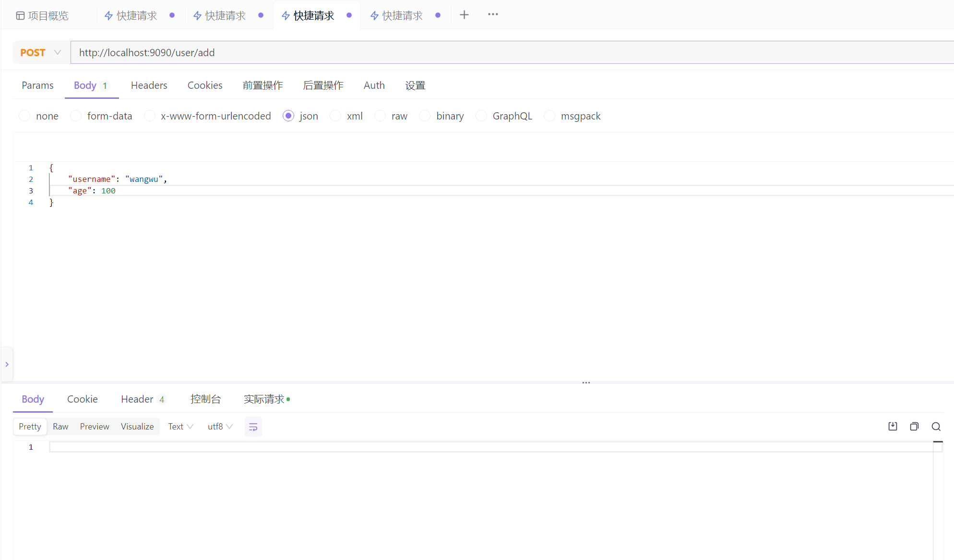This screenshot has height=560, width=954.
Task: Select the binary body type
Action: pyautogui.click(x=441, y=116)
